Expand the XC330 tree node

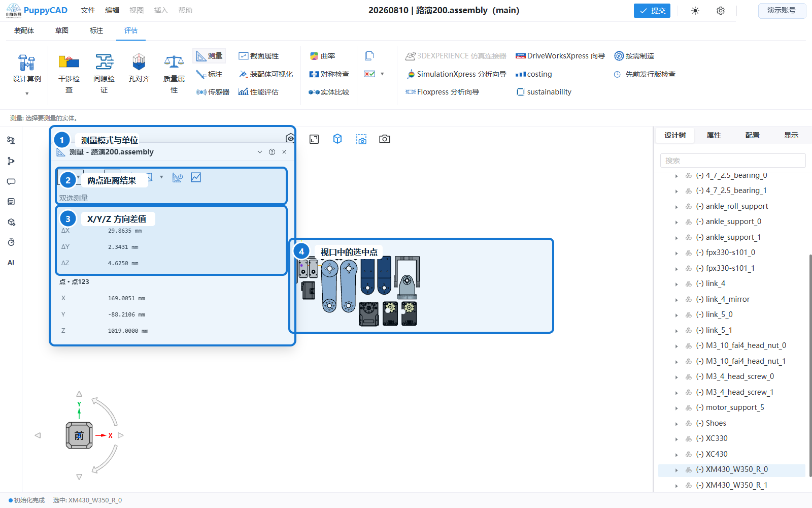tap(676, 439)
